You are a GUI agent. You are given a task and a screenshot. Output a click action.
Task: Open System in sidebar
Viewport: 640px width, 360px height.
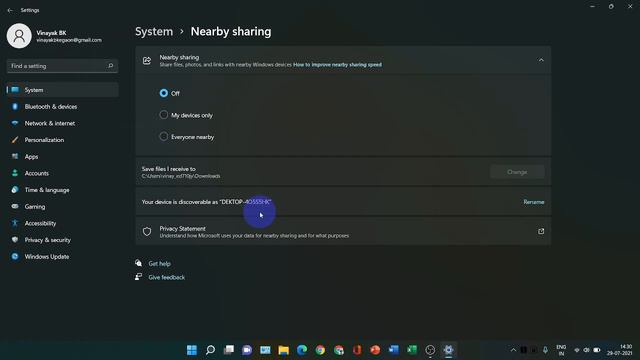click(x=62, y=90)
